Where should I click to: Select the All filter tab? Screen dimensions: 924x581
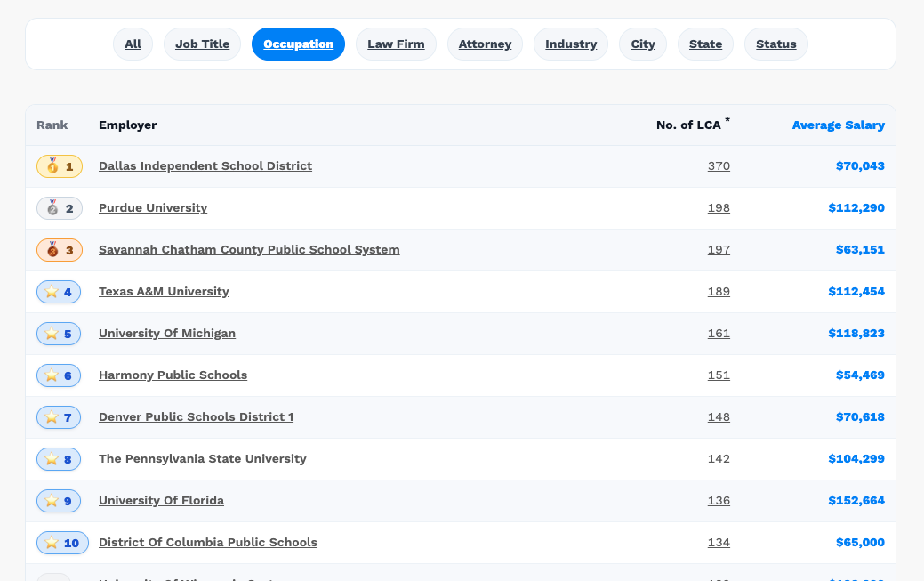[x=133, y=44]
